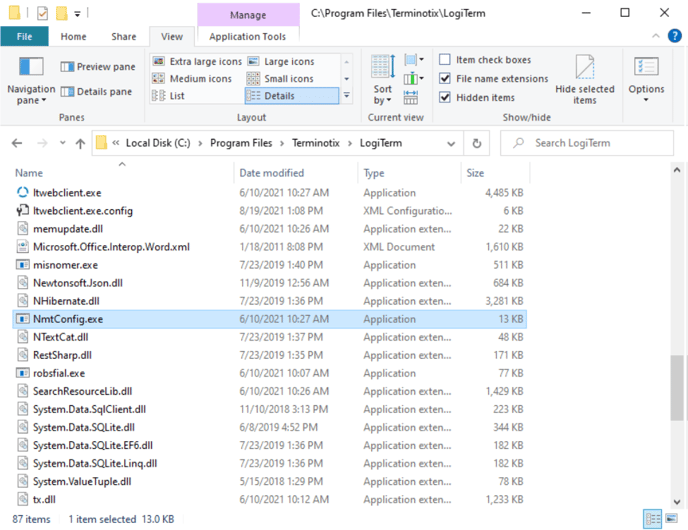688x530 pixels.
Task: Select Details layout option
Action: click(291, 96)
